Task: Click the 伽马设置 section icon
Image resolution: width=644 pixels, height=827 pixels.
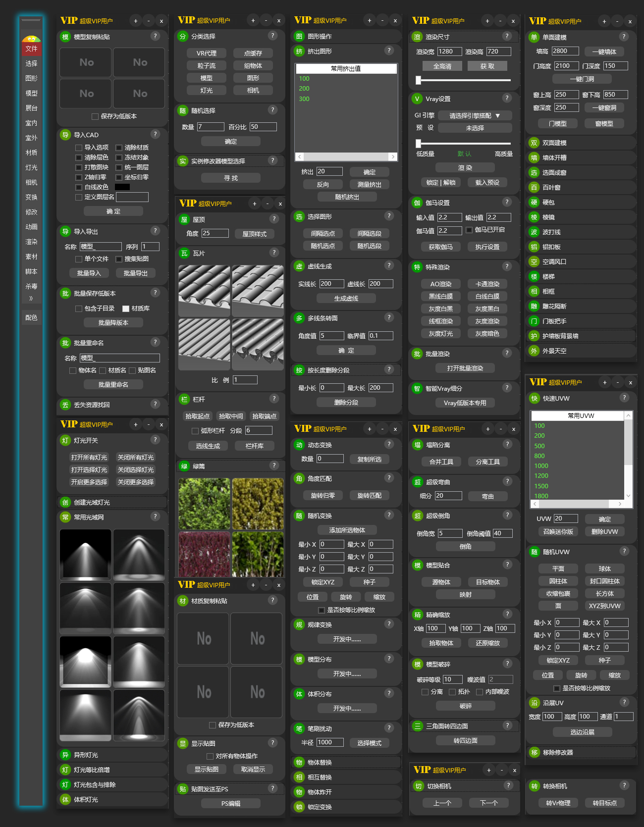Action: 417,203
